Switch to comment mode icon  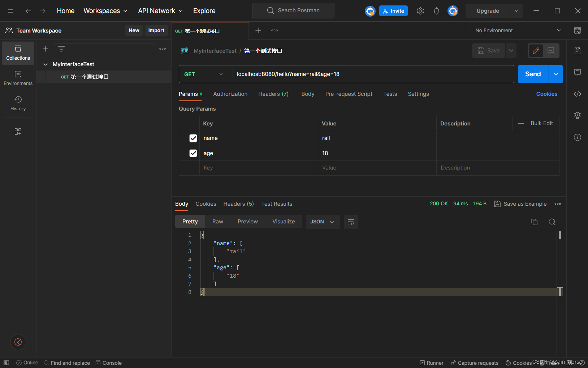tap(551, 51)
